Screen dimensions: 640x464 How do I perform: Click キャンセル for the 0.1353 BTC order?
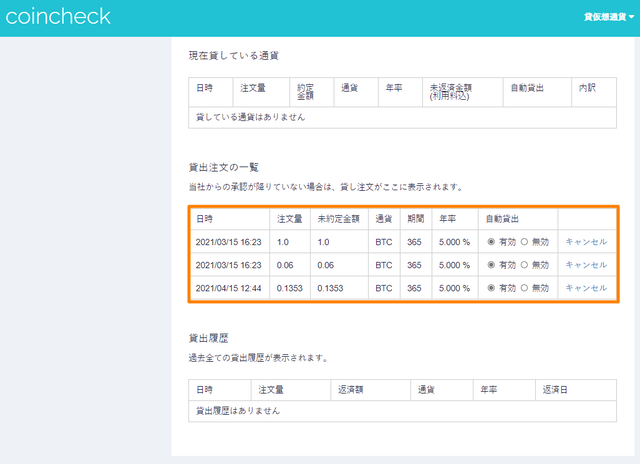point(586,288)
